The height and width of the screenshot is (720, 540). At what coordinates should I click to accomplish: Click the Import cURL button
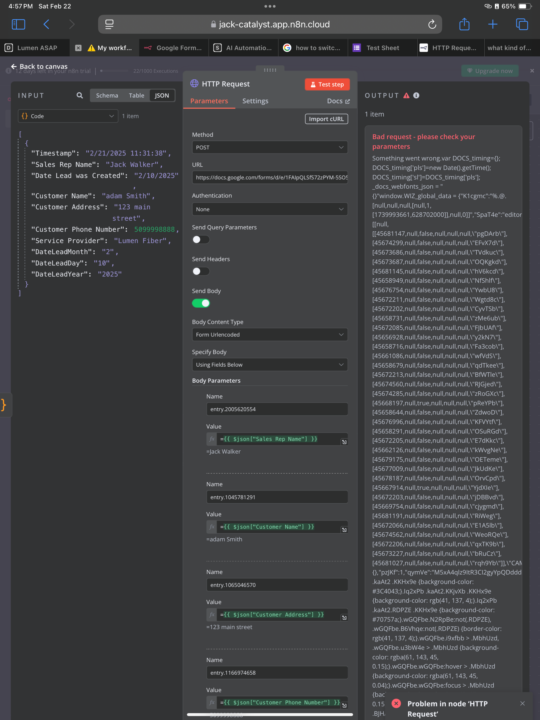(x=326, y=119)
